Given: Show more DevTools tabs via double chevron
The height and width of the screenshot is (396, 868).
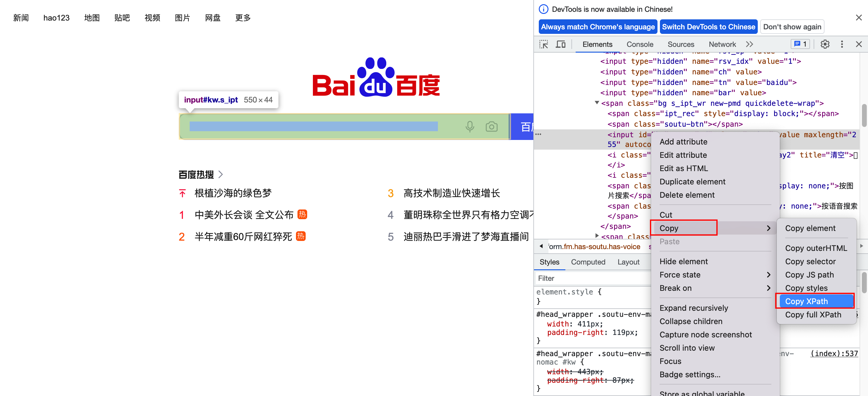Looking at the screenshot, I should pos(749,44).
